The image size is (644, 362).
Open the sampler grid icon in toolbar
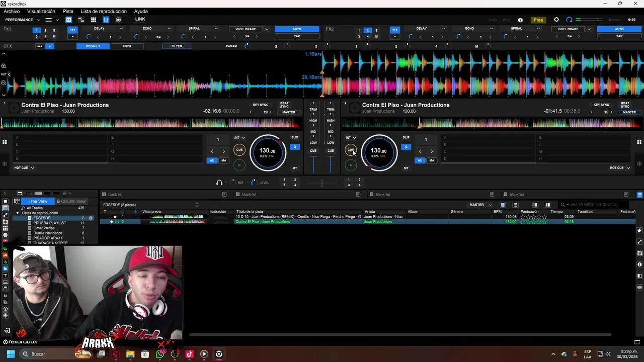pos(94,20)
